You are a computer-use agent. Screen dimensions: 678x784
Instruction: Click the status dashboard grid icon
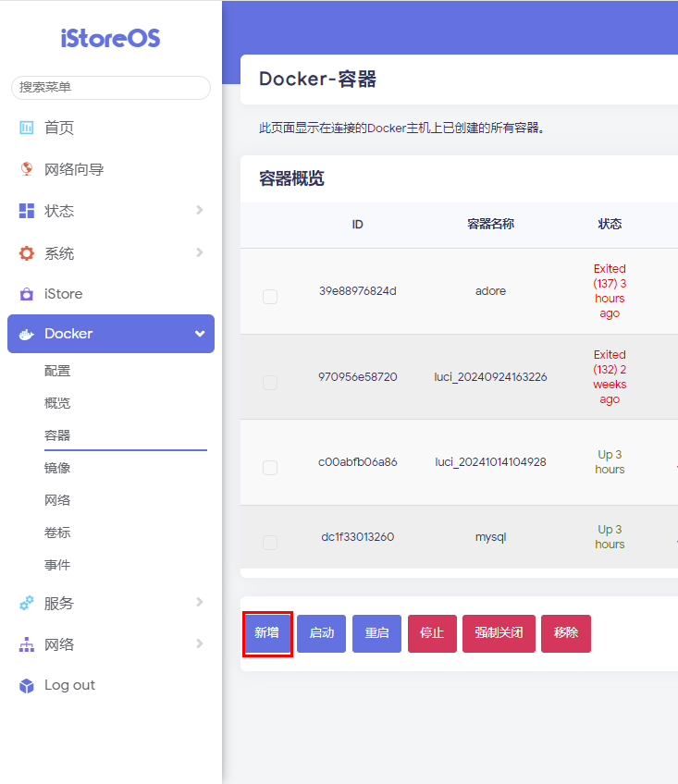point(27,211)
